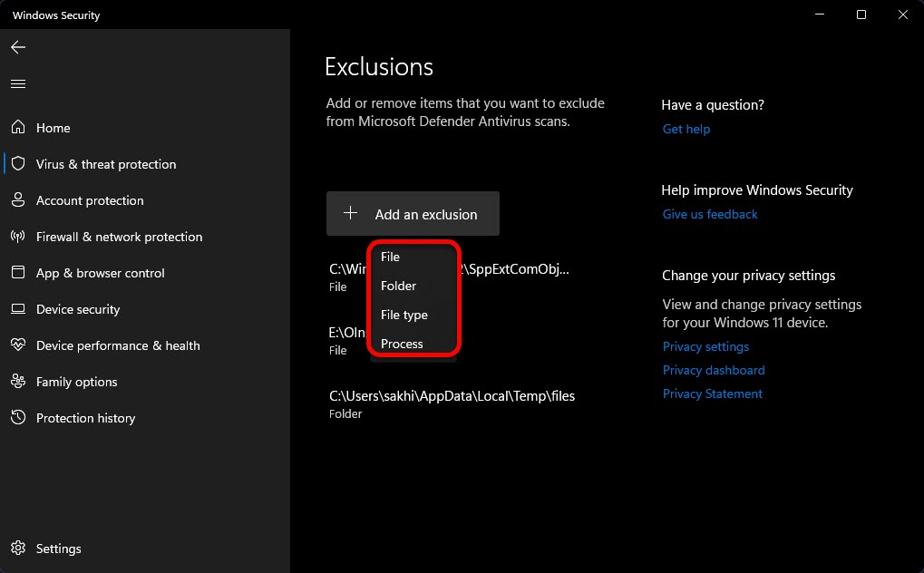Image resolution: width=924 pixels, height=573 pixels.
Task: Go to Home section
Action: (145, 127)
